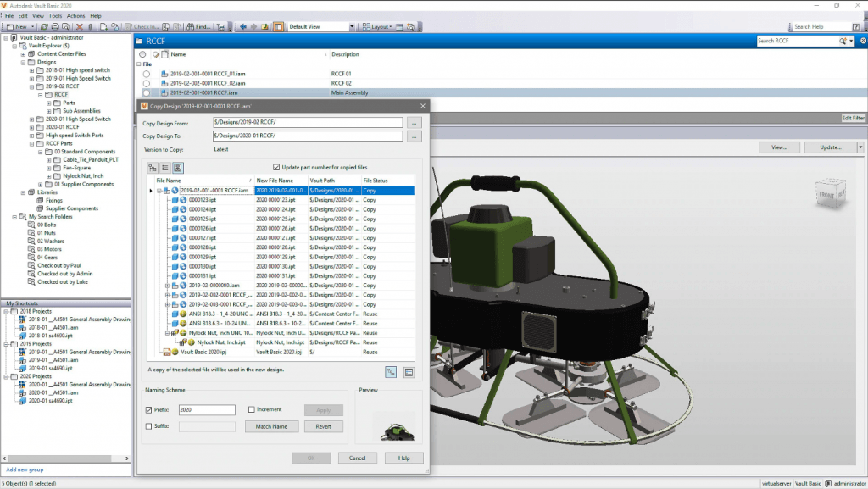
Task: Click the Cancel button in Copy Design
Action: point(357,458)
